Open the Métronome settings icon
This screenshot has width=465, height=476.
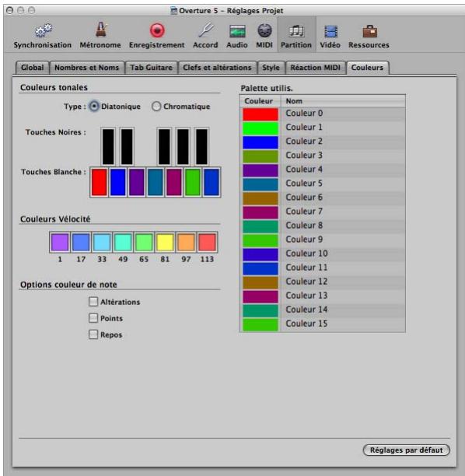coord(101,30)
